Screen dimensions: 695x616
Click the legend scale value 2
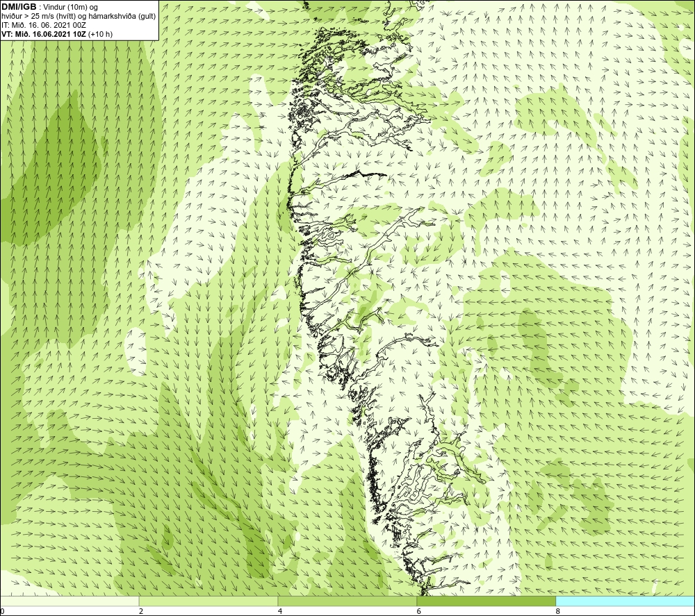pyautogui.click(x=141, y=612)
